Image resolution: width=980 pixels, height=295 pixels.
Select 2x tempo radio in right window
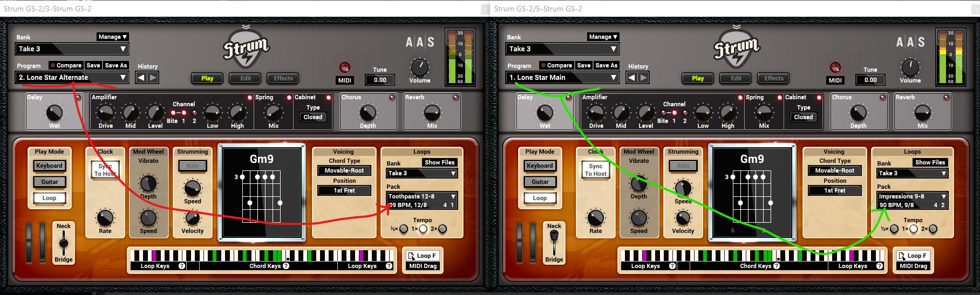tap(933, 229)
